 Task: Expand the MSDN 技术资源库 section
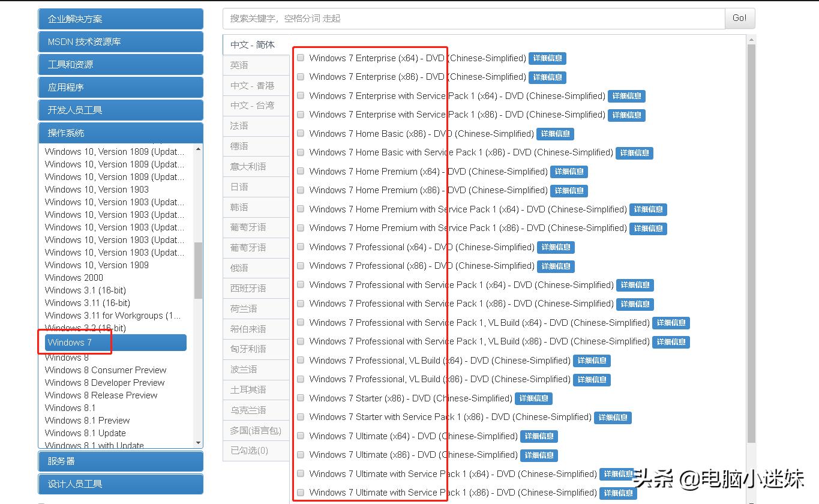tap(121, 42)
